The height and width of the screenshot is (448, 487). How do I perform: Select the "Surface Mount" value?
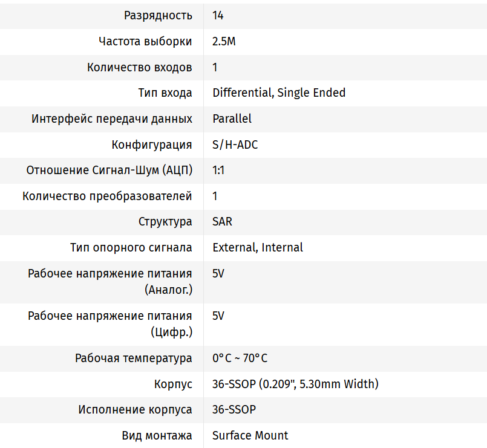click(x=250, y=436)
